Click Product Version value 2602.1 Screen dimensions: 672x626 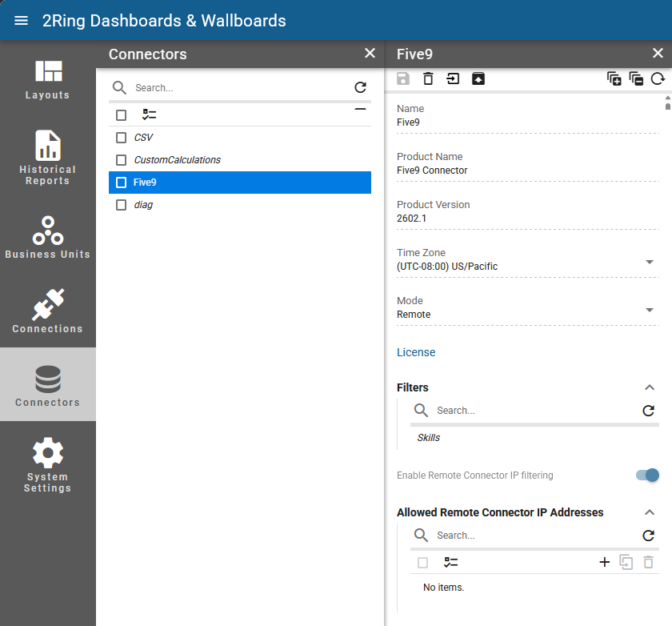pyautogui.click(x=411, y=219)
